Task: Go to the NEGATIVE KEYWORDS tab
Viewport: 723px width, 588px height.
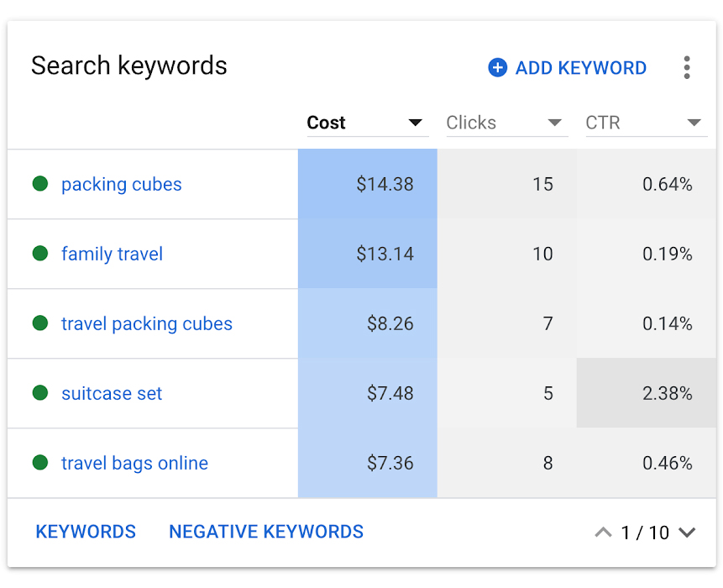Action: [266, 532]
